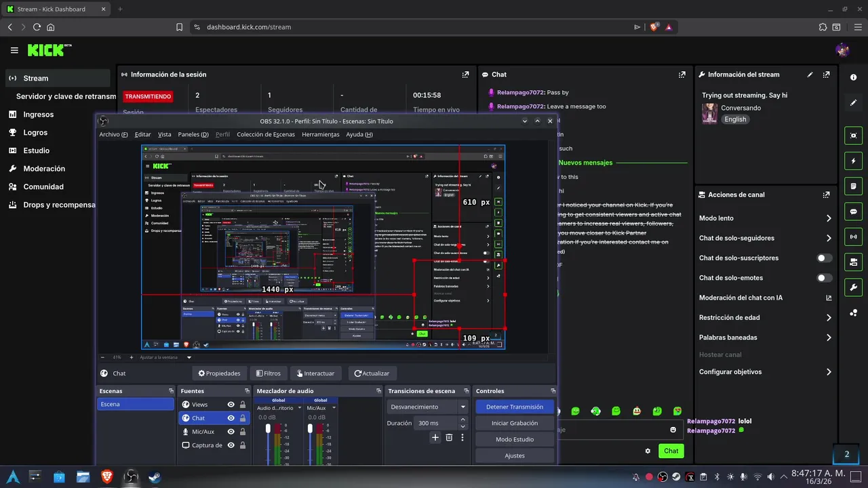Click the OBS preview canvas

tap(323, 247)
